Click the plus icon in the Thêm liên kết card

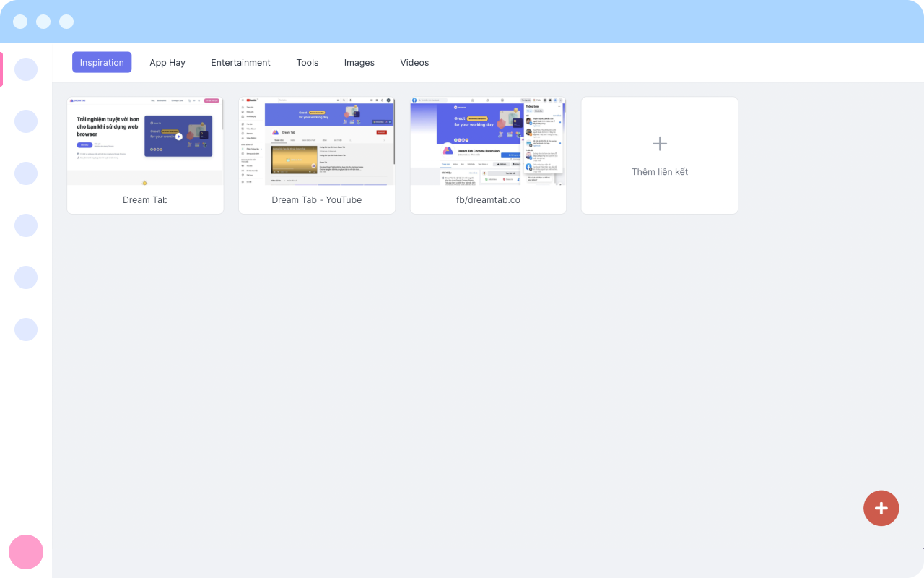[x=660, y=144]
